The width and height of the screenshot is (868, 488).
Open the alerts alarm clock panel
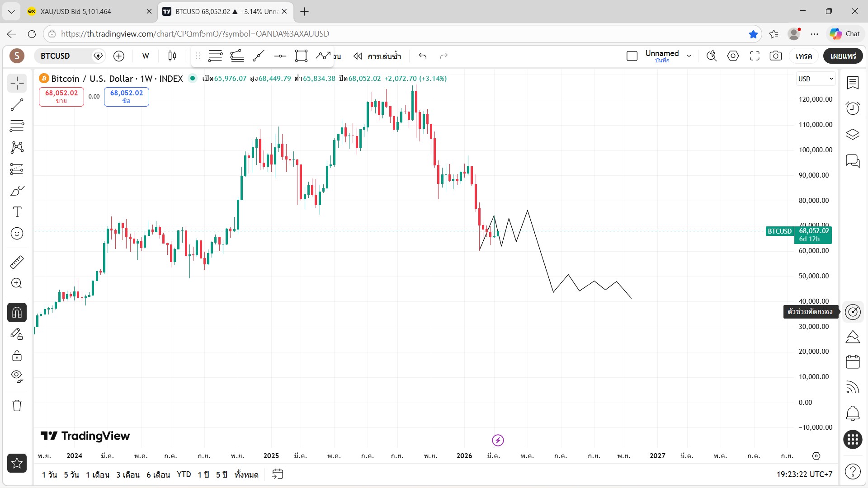point(853,108)
